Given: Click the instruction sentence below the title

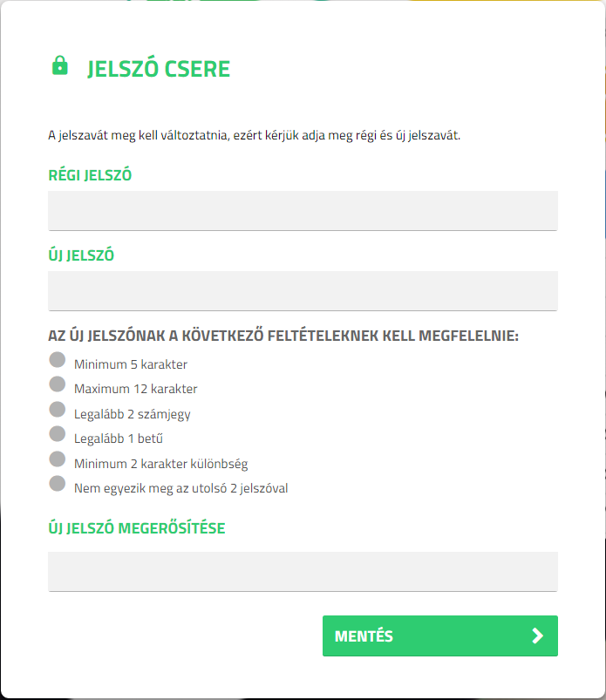Looking at the screenshot, I should 254,135.
